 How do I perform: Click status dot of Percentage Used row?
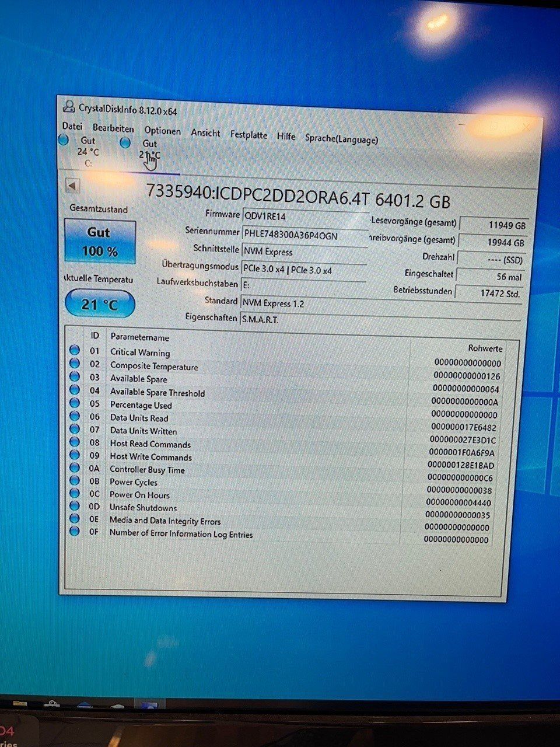pyautogui.click(x=75, y=403)
